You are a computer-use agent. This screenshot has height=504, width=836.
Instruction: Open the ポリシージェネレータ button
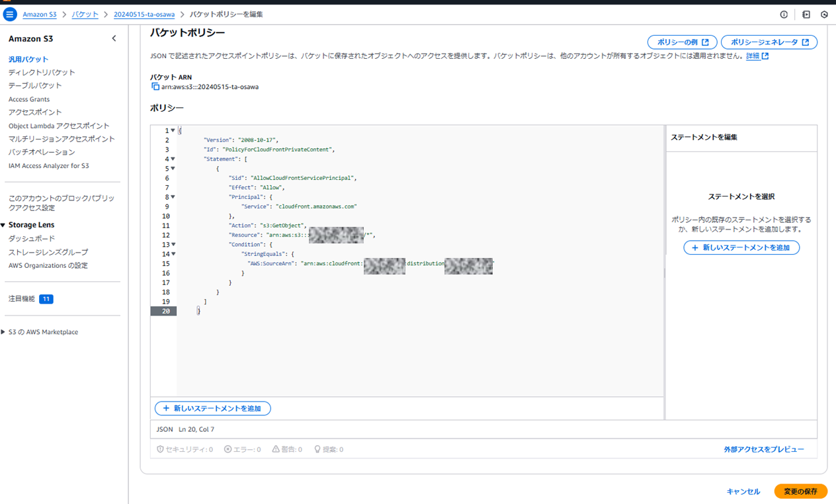click(769, 42)
